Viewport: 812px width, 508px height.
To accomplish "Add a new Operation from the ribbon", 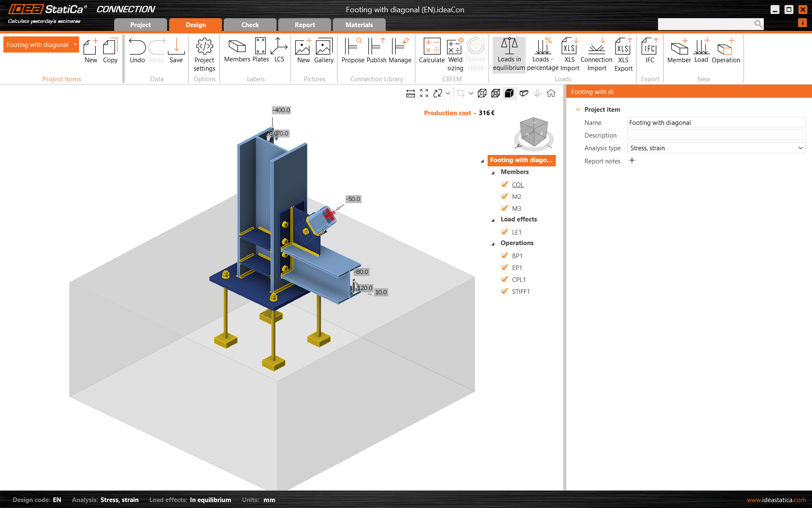I will [x=726, y=51].
